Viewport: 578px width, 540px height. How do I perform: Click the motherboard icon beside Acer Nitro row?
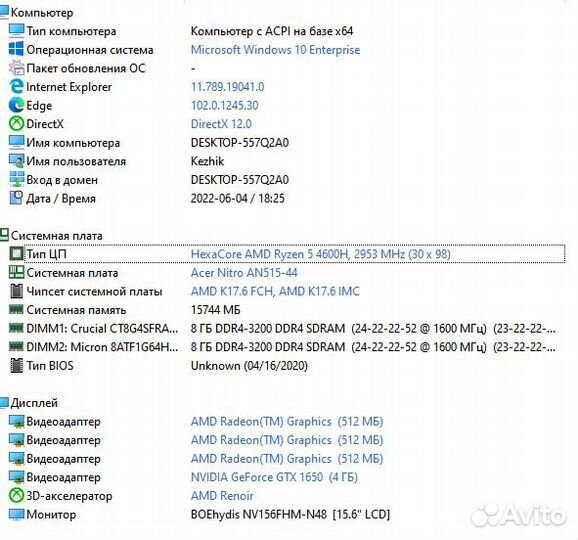16,272
